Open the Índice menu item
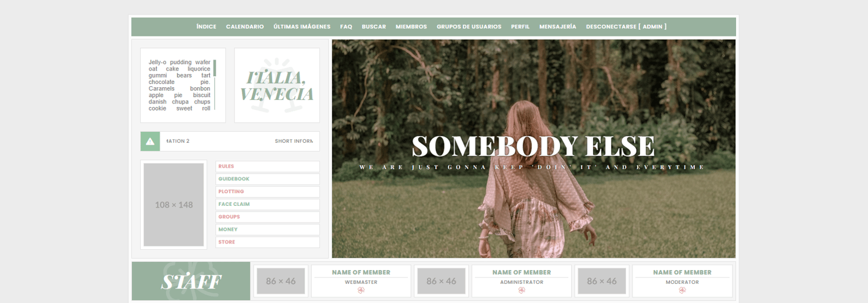 206,27
